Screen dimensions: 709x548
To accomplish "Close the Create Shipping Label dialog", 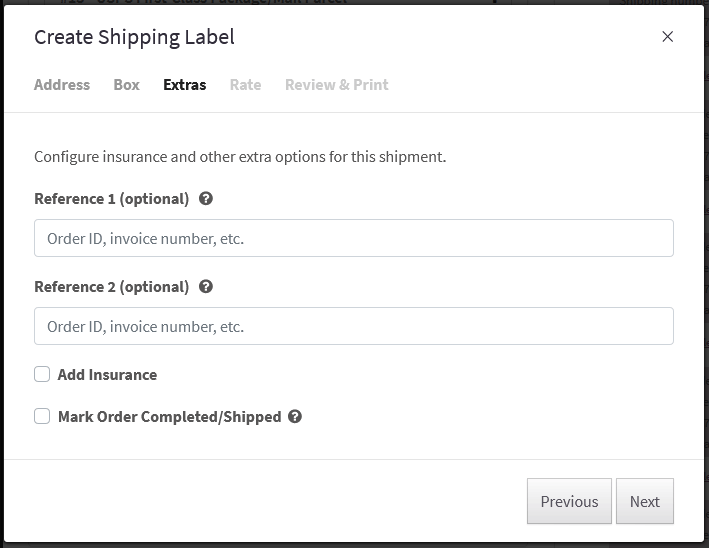I will 667,37.
